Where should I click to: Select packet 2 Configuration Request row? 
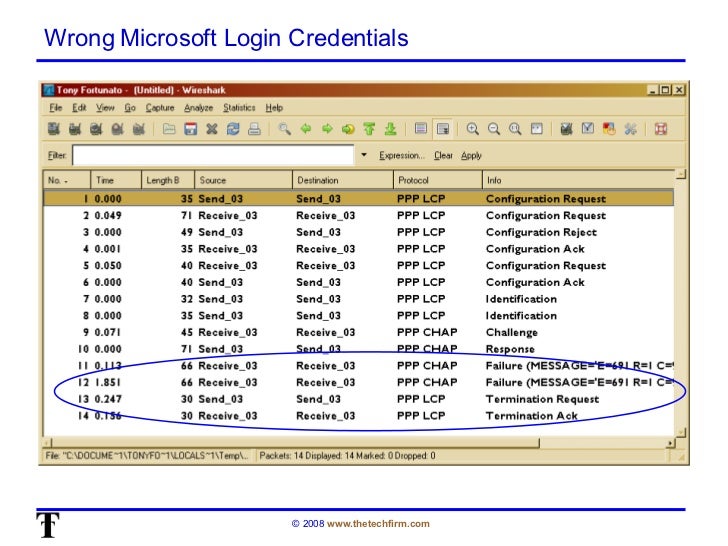(x=358, y=215)
